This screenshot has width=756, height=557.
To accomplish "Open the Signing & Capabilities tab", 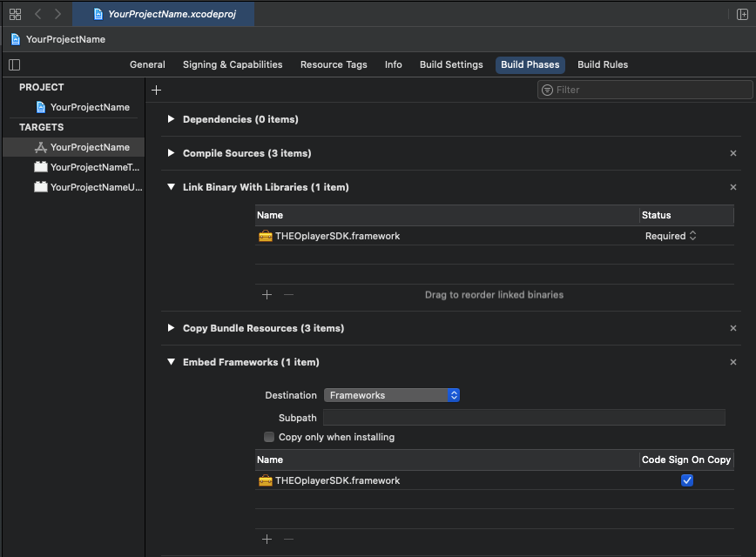I will coord(233,64).
